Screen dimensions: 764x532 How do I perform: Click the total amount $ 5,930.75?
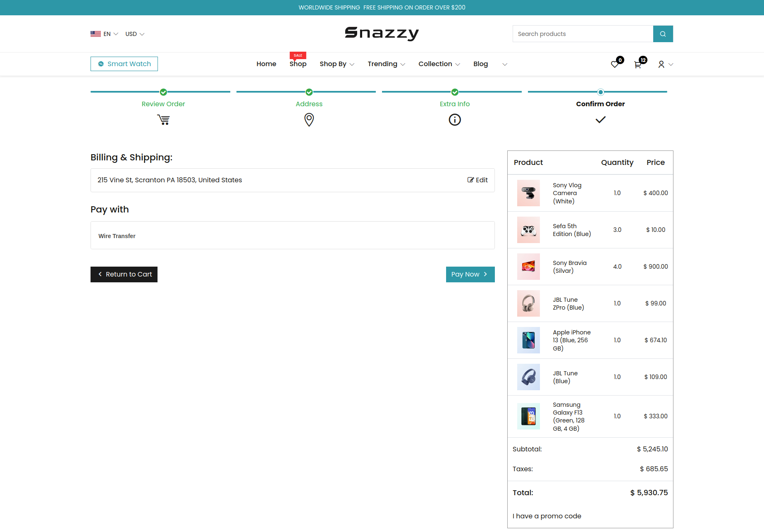point(649,493)
